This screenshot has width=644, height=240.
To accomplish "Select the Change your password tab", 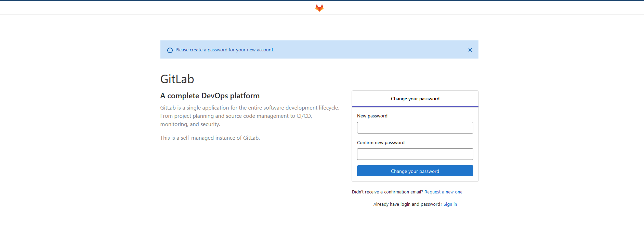I will (415, 99).
